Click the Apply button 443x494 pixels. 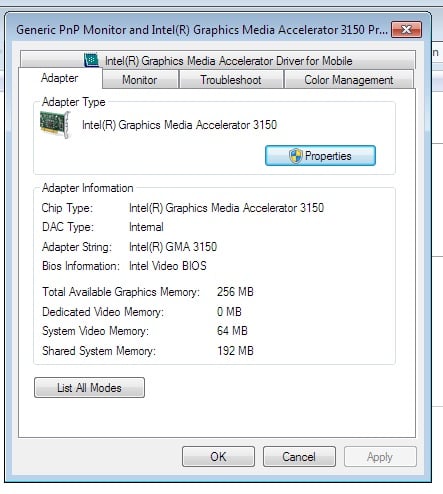[x=380, y=456]
